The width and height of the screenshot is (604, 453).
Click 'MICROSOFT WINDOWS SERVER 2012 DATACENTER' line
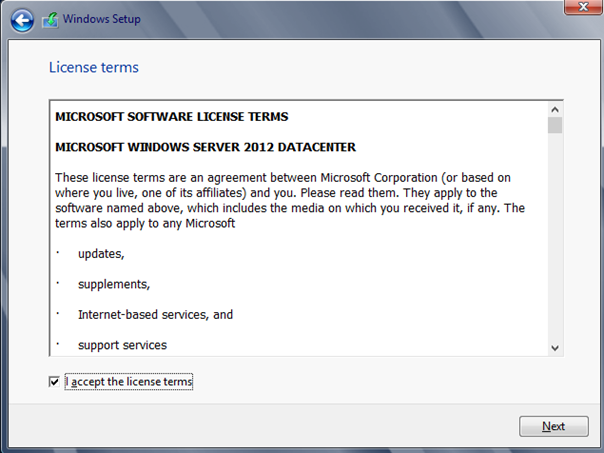click(x=205, y=147)
